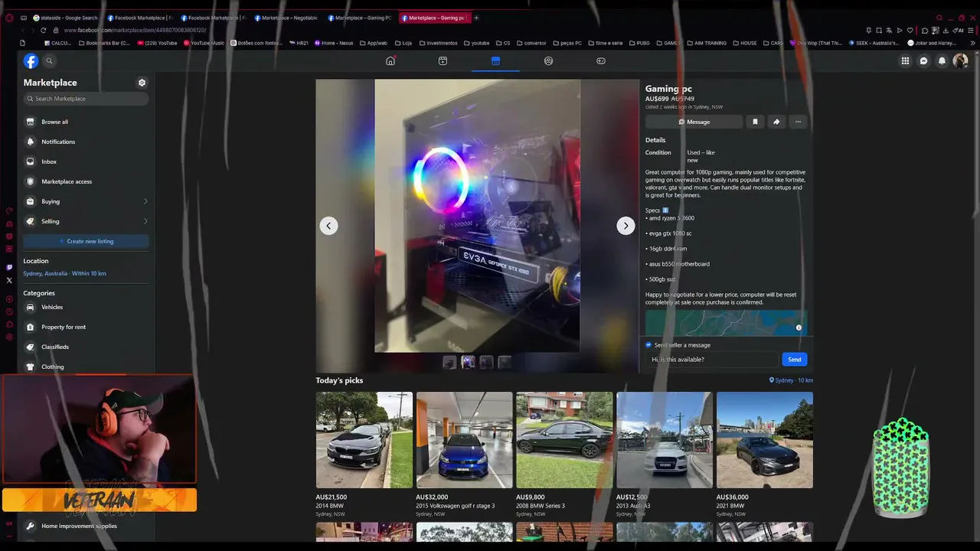Image resolution: width=980 pixels, height=551 pixels.
Task: Open the Marketplace Inbox
Action: 86,161
